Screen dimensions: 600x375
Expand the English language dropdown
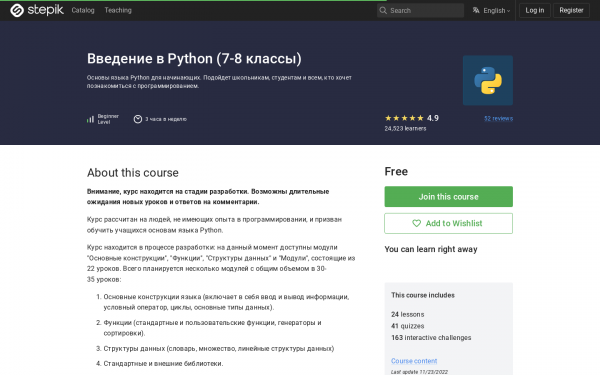click(x=496, y=11)
